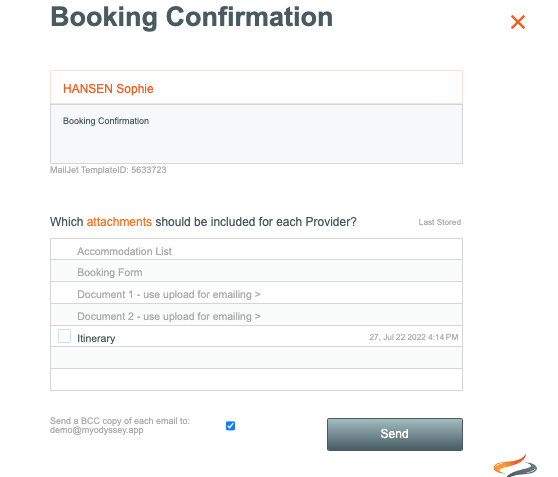Open Document 1 upload for emailing
This screenshot has height=477, width=558.
point(169,294)
